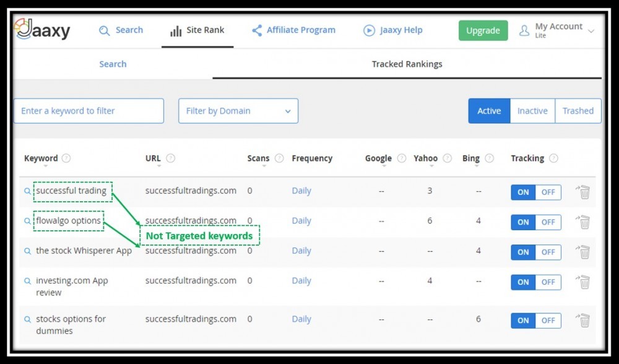619x364 pixels.
Task: Click help icon next to Yahoo header
Action: click(x=448, y=158)
